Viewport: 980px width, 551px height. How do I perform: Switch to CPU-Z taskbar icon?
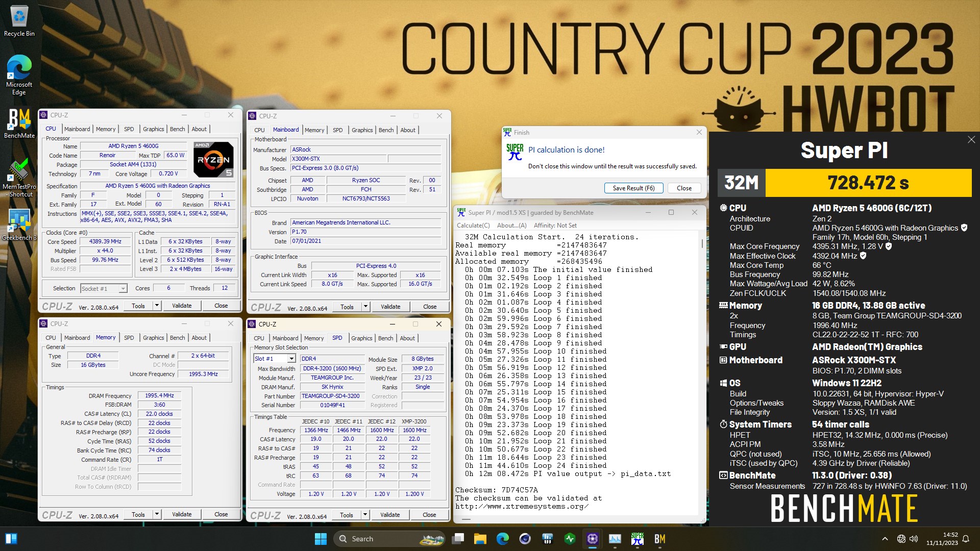593,539
